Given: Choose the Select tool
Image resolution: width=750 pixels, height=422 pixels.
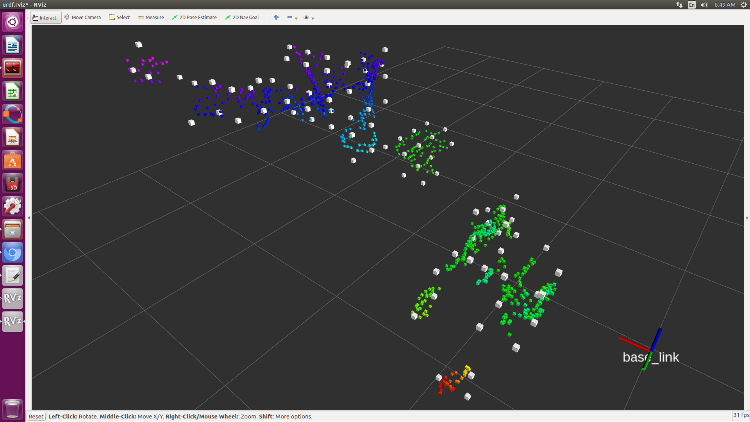Looking at the screenshot, I should (120, 17).
